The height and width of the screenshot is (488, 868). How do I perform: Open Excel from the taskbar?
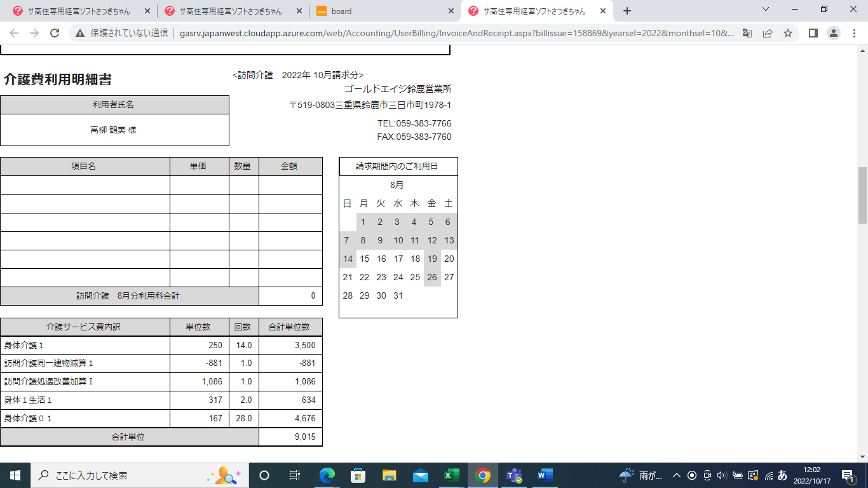click(x=451, y=475)
